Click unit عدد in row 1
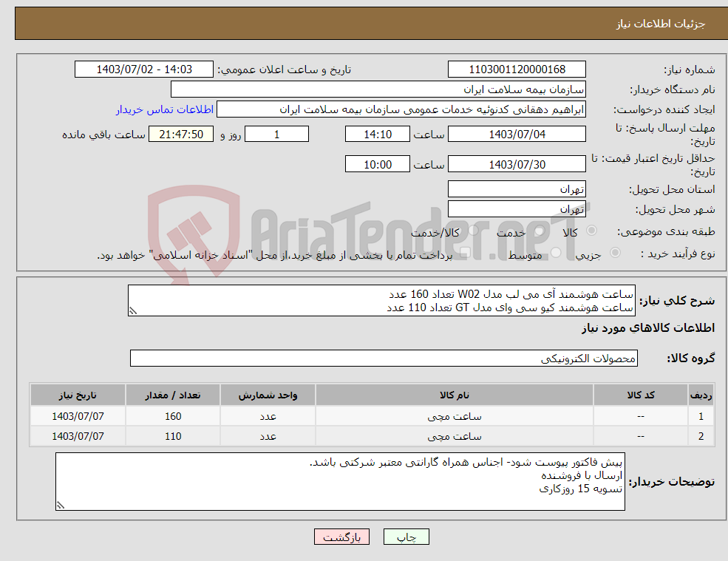 (268, 417)
